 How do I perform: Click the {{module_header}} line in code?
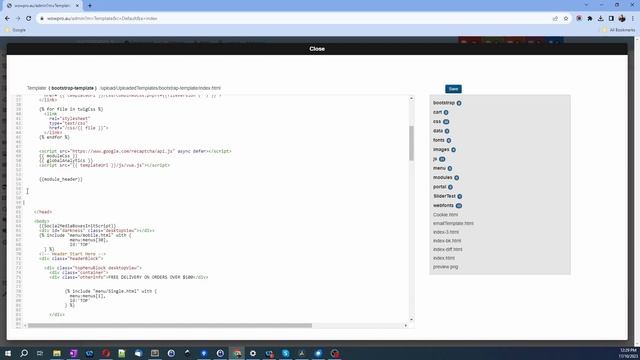(x=61, y=179)
